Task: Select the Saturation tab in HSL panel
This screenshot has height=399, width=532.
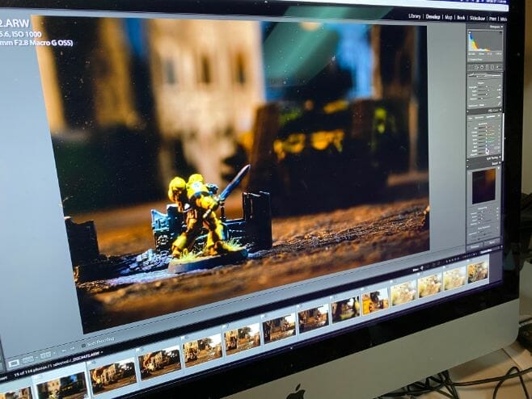Action: coord(479,117)
